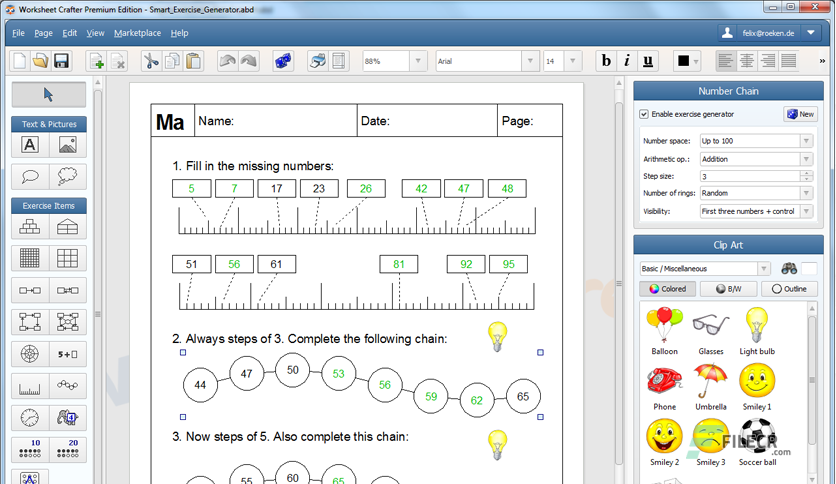Click the New exercise button
Image resolution: width=836 pixels, height=484 pixels.
[800, 114]
